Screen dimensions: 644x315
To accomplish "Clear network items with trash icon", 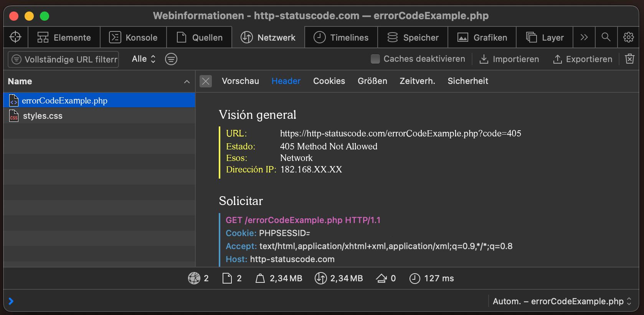I will [x=629, y=59].
